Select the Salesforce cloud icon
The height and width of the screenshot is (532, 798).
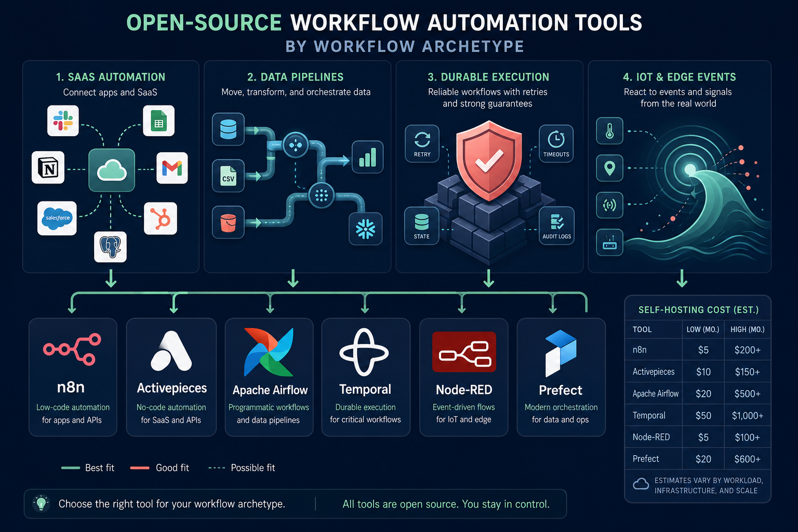(57, 218)
